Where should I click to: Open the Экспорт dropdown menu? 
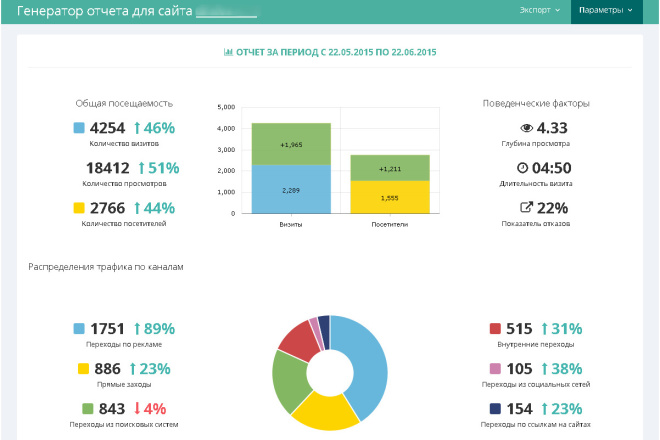pos(540,10)
